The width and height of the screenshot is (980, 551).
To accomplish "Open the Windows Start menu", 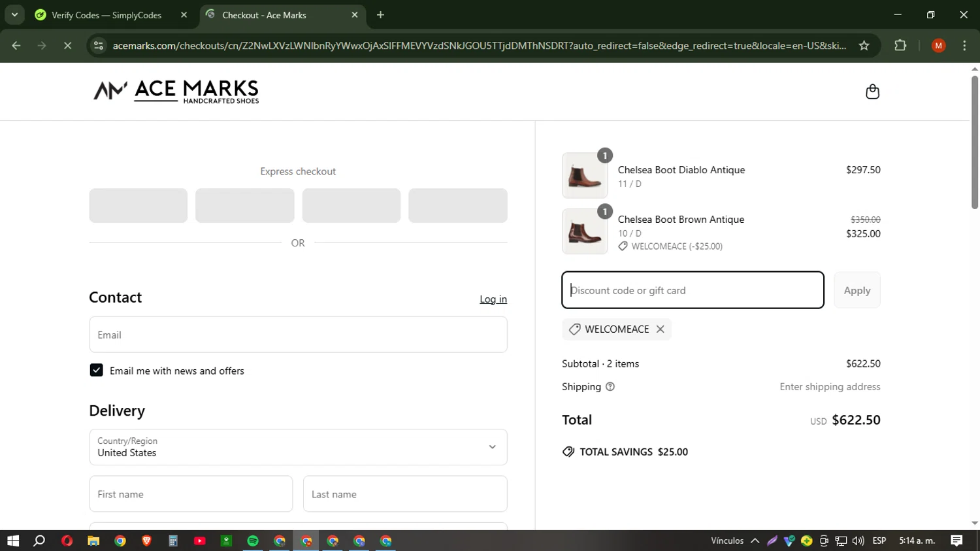I will point(13,541).
